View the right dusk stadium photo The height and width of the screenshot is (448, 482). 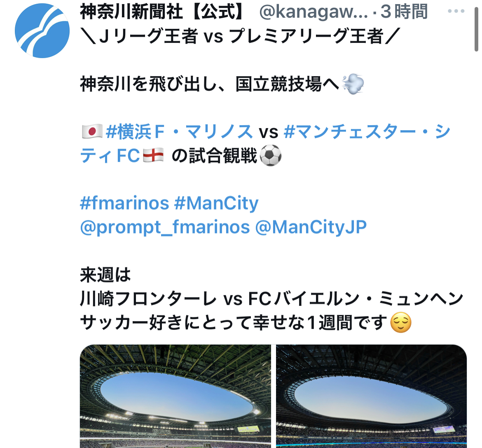point(371,396)
